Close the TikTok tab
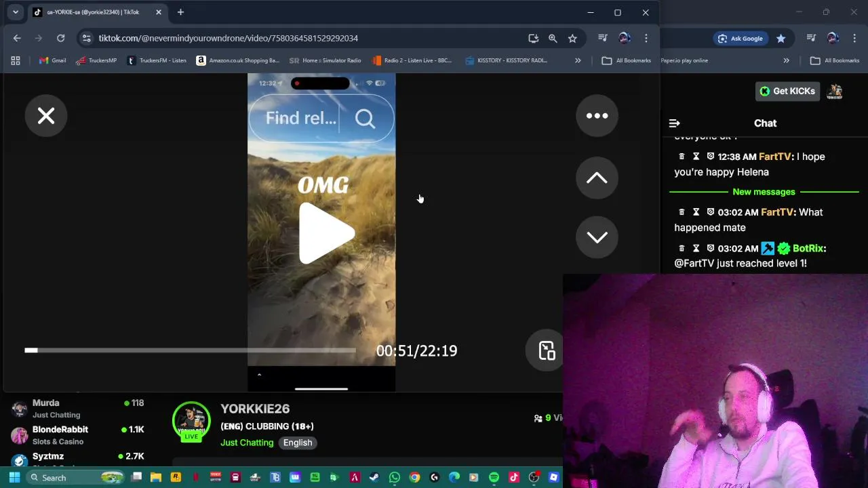868x488 pixels. click(x=159, y=12)
